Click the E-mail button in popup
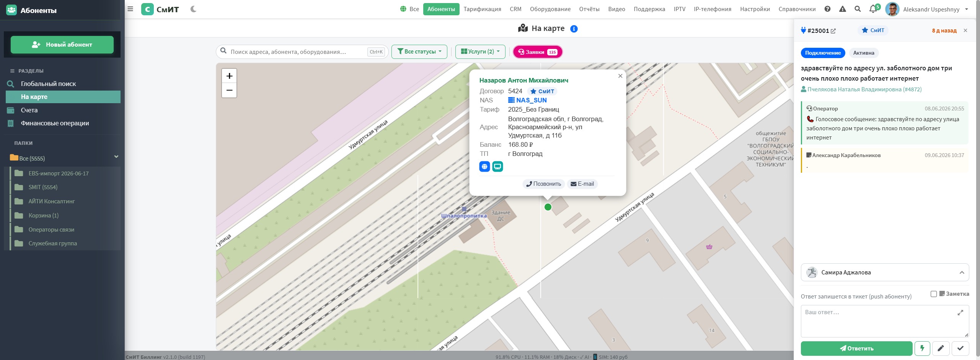The image size is (980, 360). (582, 184)
